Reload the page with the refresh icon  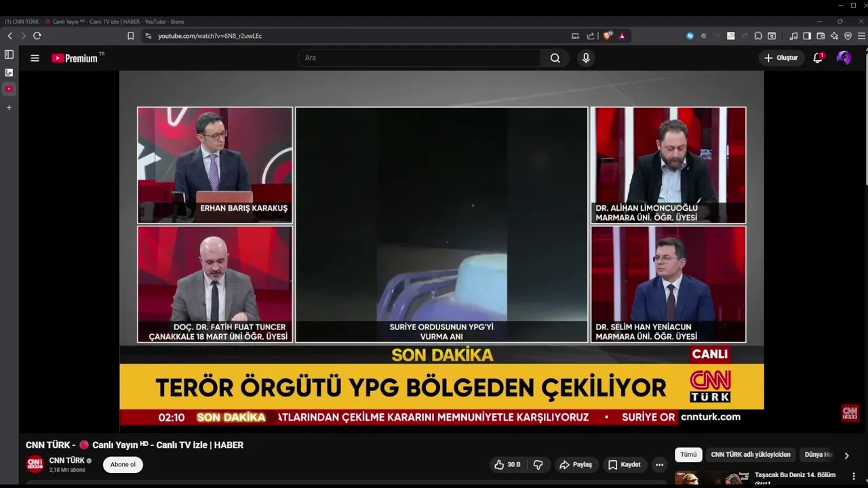(37, 36)
